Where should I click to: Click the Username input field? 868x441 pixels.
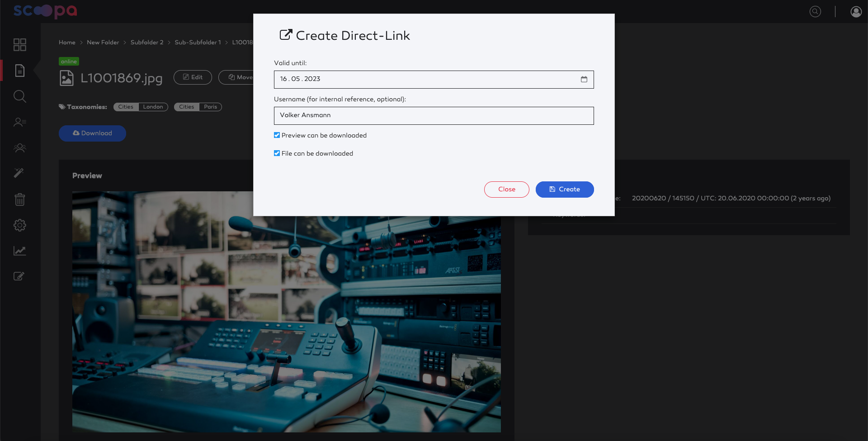tap(434, 116)
